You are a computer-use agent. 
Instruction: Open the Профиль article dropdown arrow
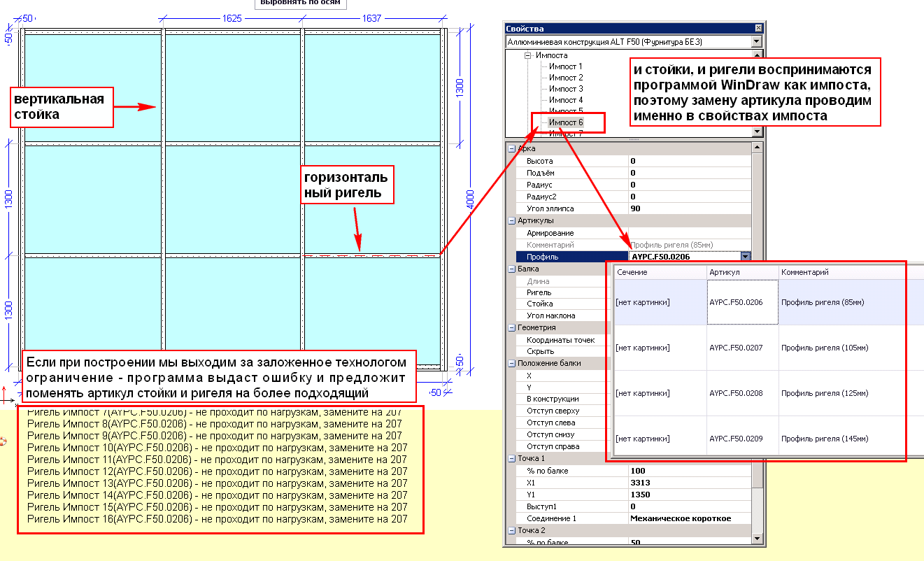pos(746,257)
